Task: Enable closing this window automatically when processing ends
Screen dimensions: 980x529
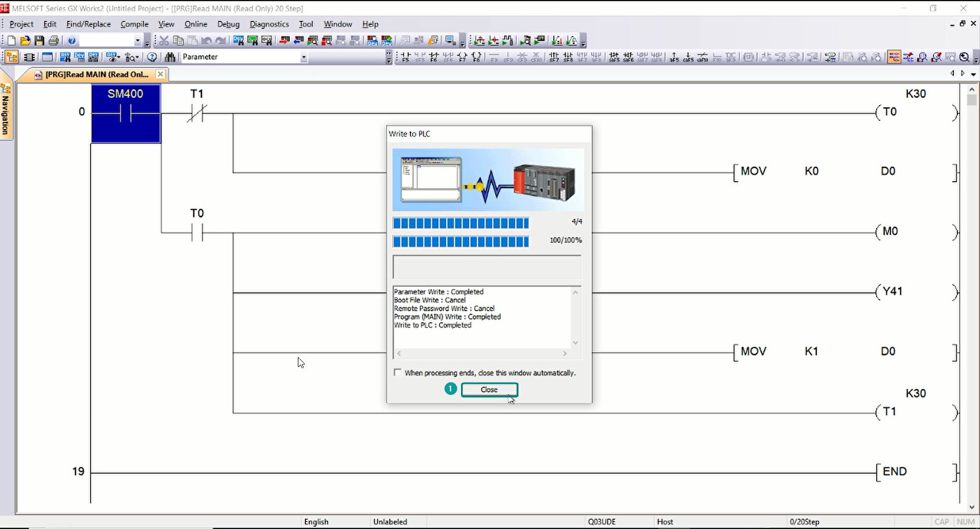Action: pos(398,373)
